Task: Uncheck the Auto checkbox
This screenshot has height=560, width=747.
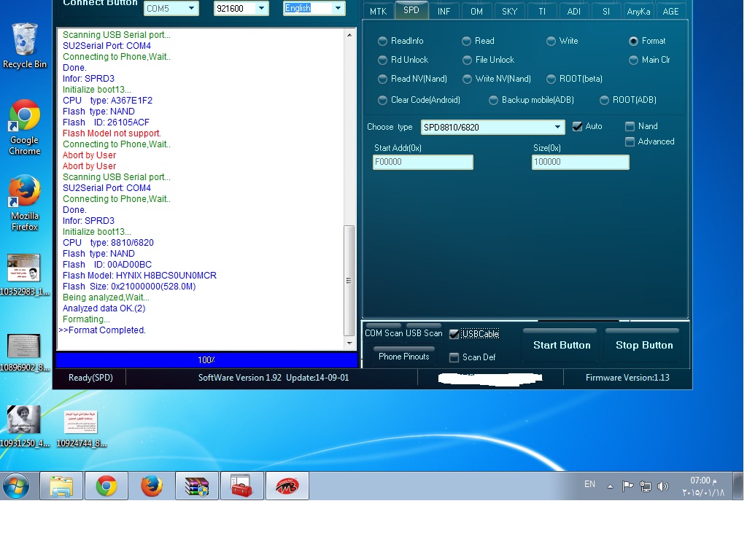Action: [577, 127]
